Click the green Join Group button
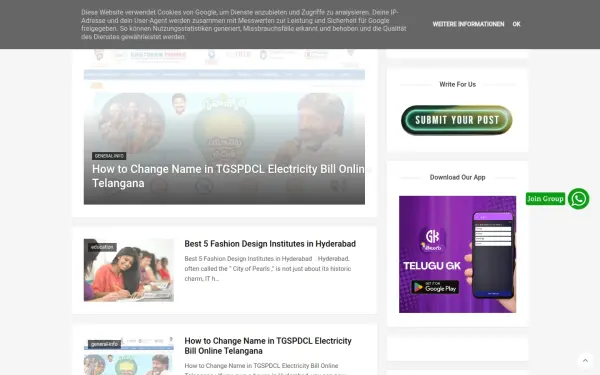This screenshot has width=600, height=375. [x=545, y=199]
